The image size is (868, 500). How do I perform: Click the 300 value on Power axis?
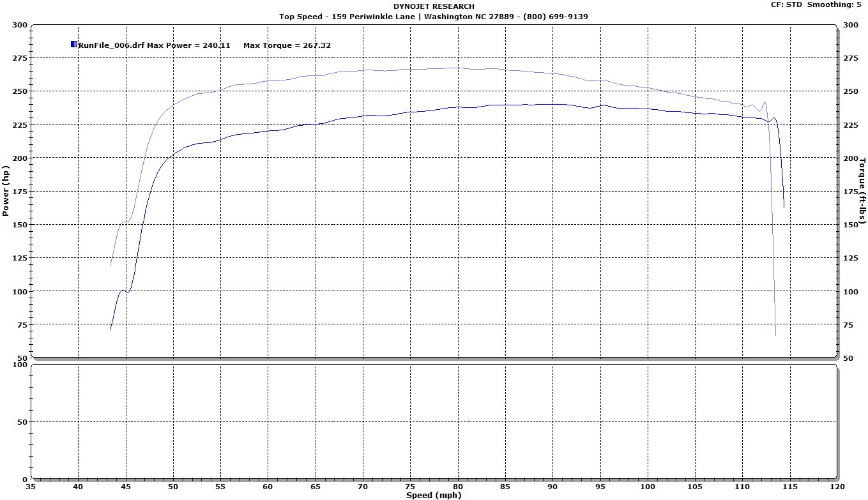[20, 25]
